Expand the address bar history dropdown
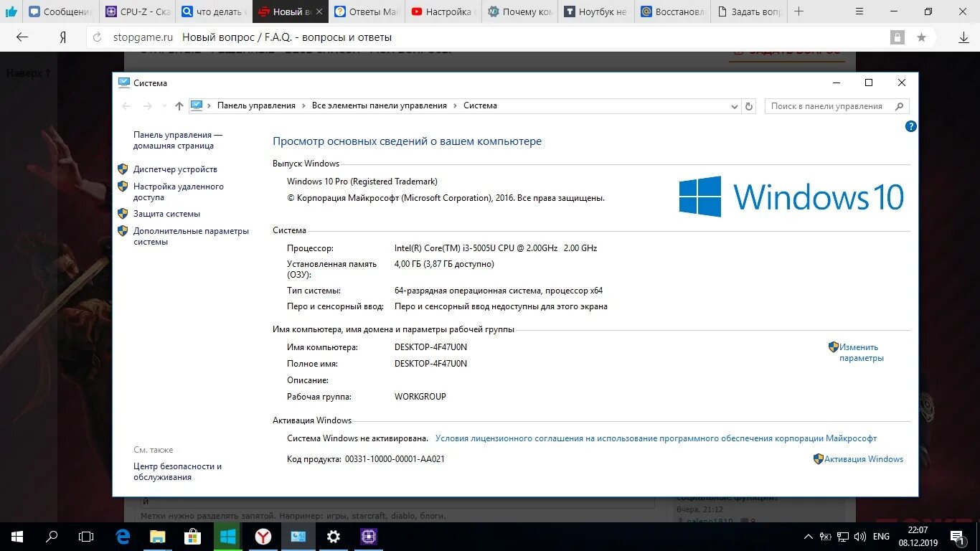Image resolution: width=980 pixels, height=551 pixels. point(734,106)
